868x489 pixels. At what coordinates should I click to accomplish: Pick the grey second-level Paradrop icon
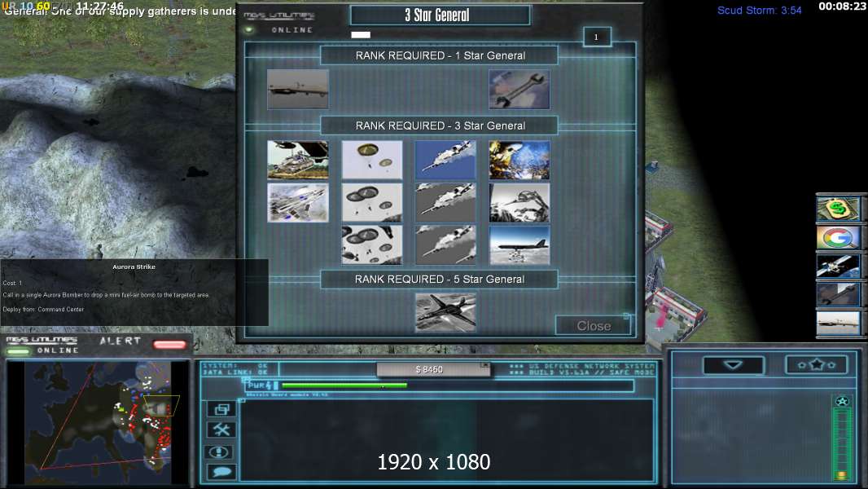372,203
